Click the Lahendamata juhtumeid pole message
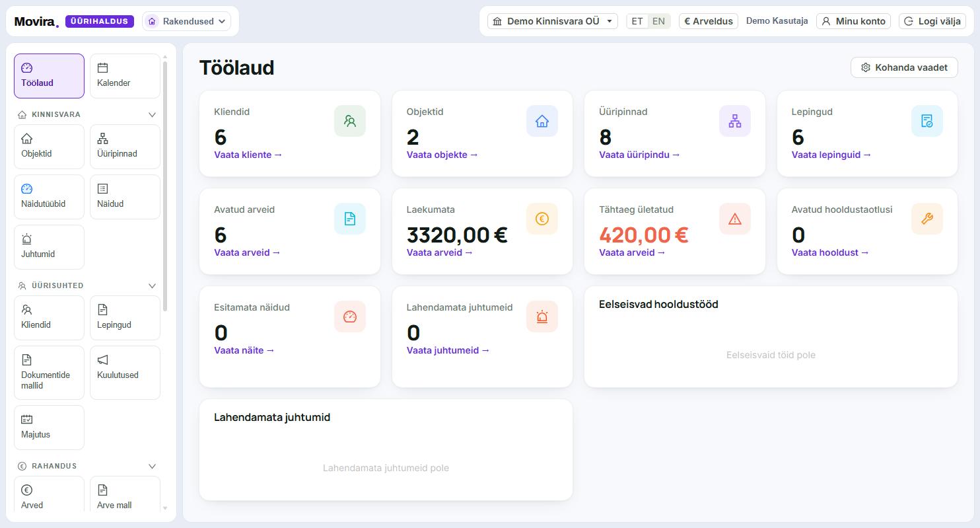Screen dimensions: 980x528 pos(386,468)
